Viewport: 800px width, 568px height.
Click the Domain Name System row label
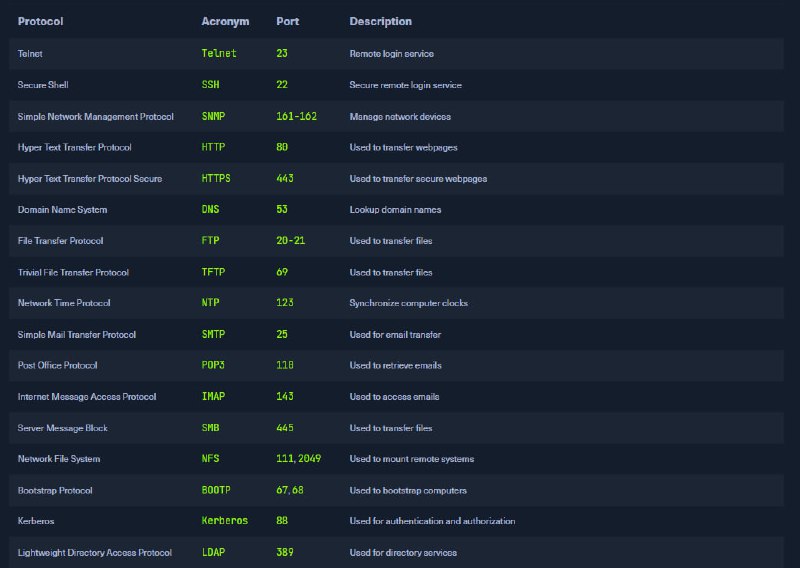click(62, 210)
